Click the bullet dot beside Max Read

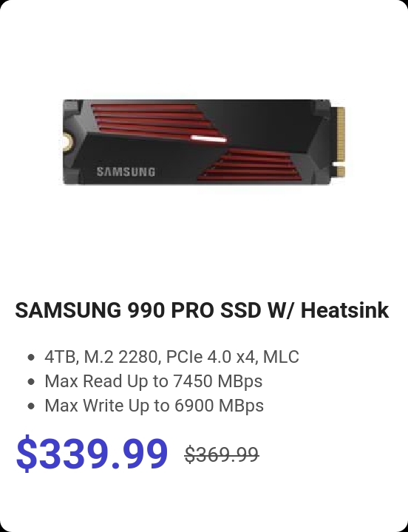(31, 381)
